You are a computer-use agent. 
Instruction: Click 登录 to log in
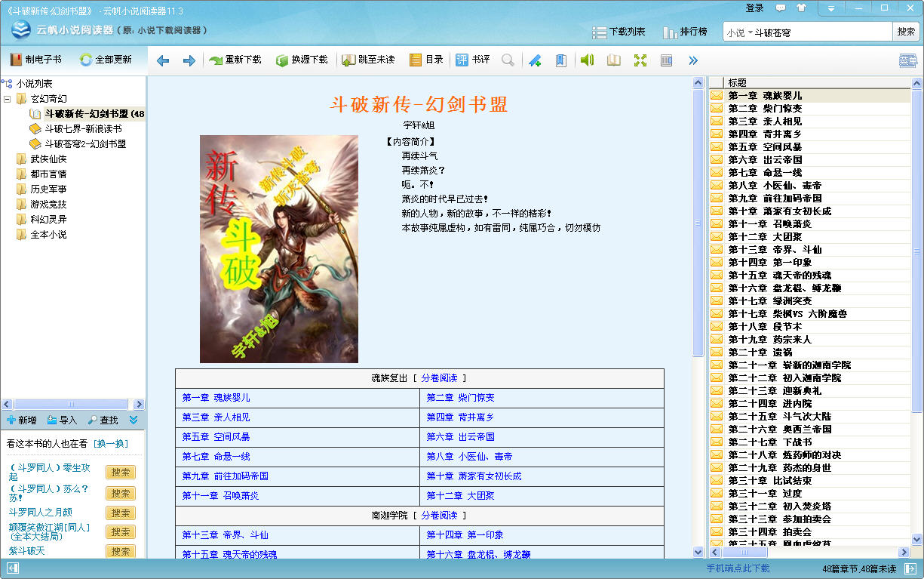click(x=755, y=8)
